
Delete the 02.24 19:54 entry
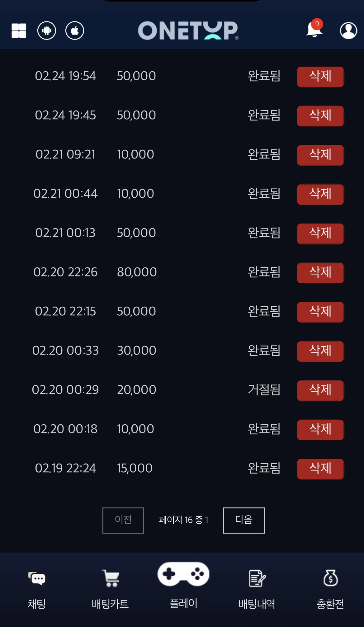320,77
